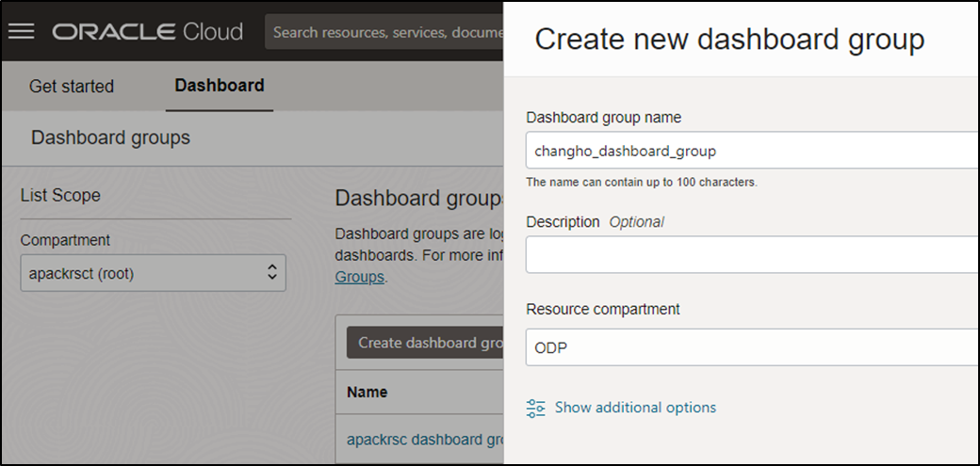The width and height of the screenshot is (980, 466).
Task: Switch to the Get started tab
Action: click(x=72, y=87)
